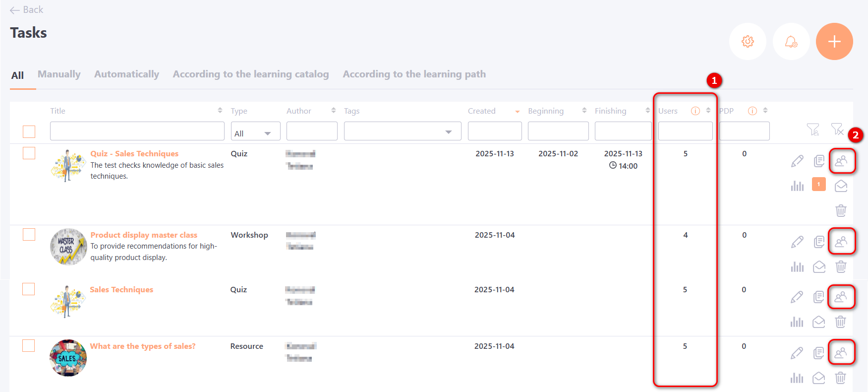The width and height of the screenshot is (868, 392).
Task: Delete the What are the types of sales task
Action: pyautogui.click(x=840, y=378)
